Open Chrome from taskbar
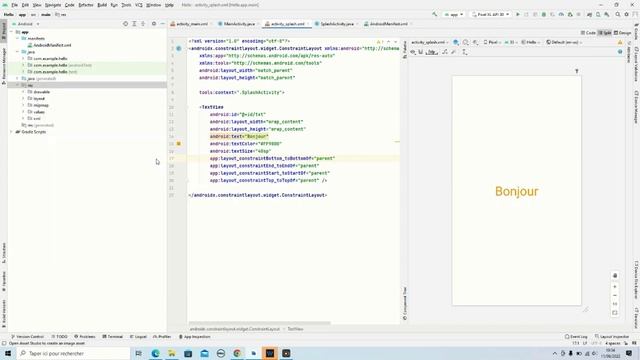The width and height of the screenshot is (640, 360). 237,353
